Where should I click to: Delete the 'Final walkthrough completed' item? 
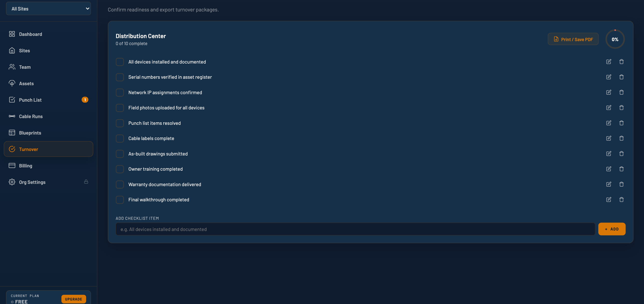click(x=621, y=200)
